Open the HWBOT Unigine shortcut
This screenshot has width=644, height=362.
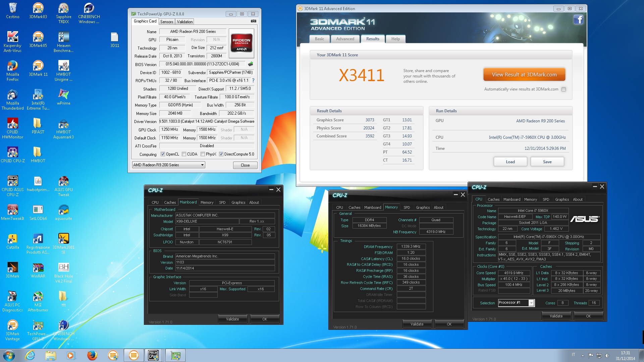tap(63, 71)
